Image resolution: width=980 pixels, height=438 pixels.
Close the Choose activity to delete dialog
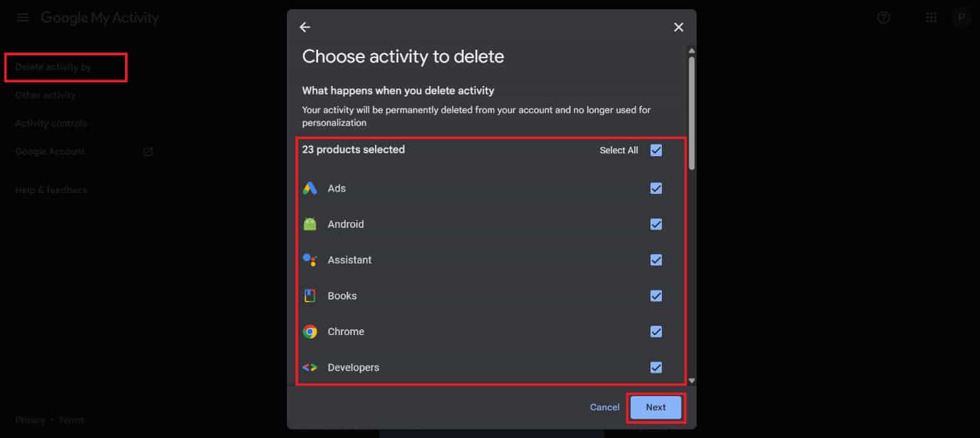678,27
